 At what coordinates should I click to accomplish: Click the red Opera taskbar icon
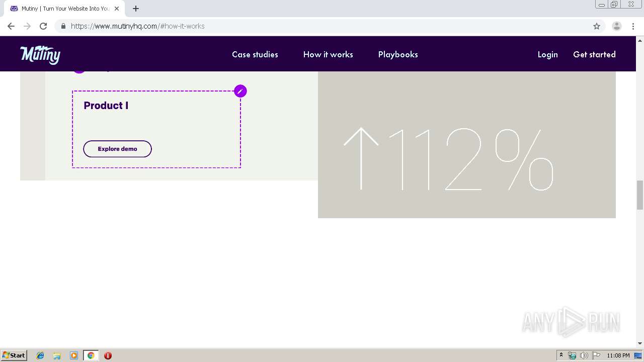pyautogui.click(x=108, y=355)
